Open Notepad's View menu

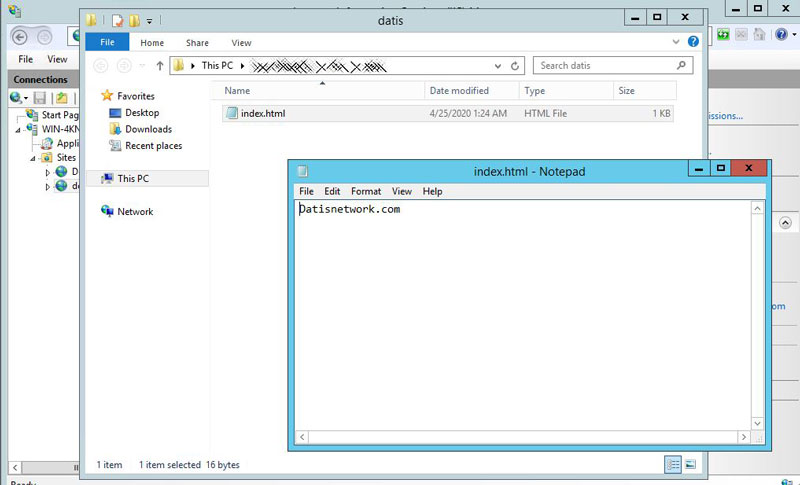click(402, 191)
